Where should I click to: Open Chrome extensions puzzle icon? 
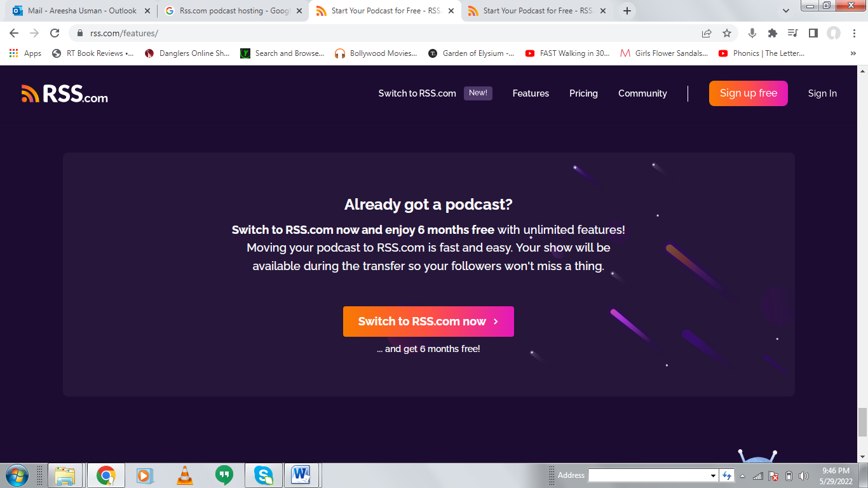click(x=773, y=33)
